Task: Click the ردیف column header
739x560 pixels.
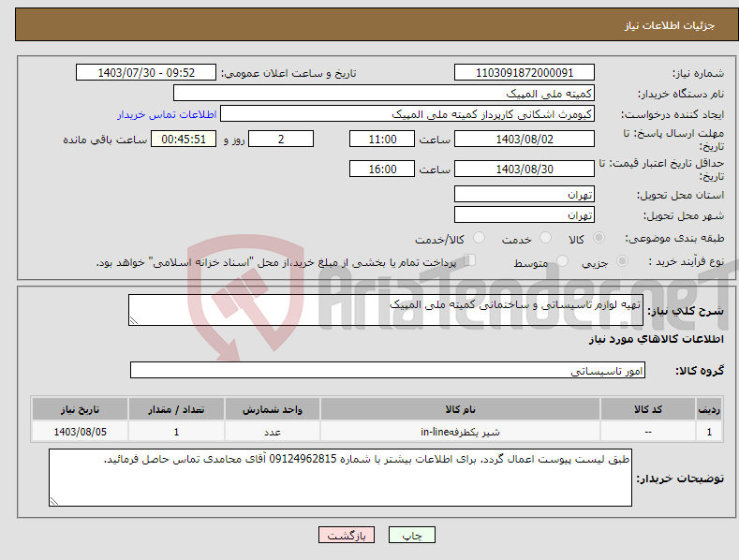Action: coord(709,409)
